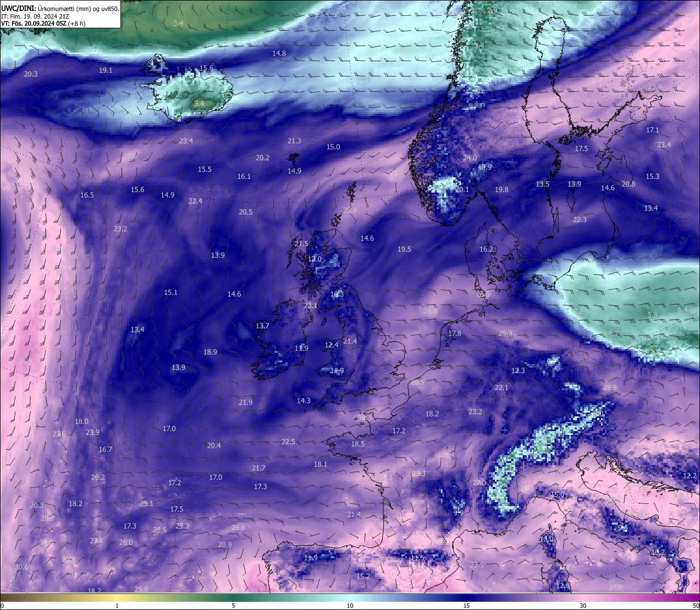The height and width of the screenshot is (610, 700).
Task: Click the 17.1 value label
Action: pyautogui.click(x=652, y=130)
